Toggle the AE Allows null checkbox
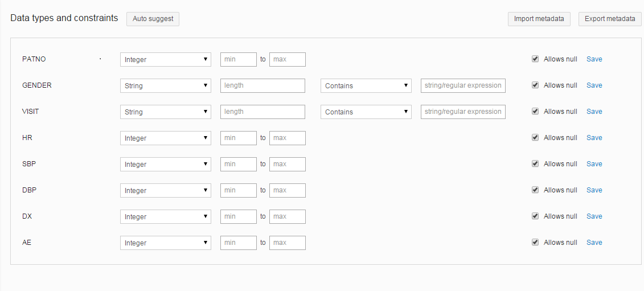The image size is (644, 291). point(535,243)
